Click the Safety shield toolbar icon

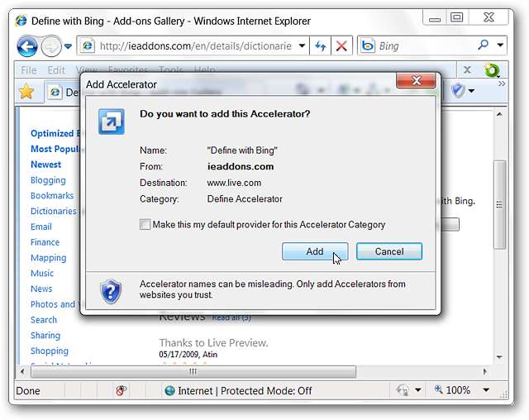click(x=458, y=91)
